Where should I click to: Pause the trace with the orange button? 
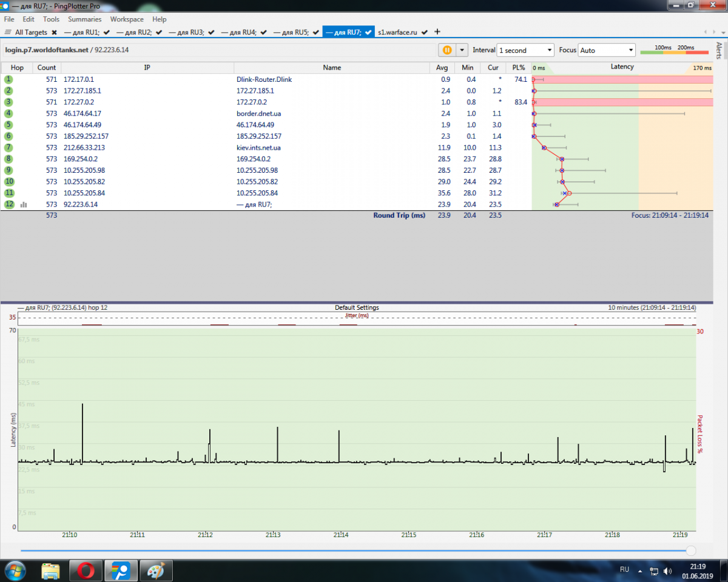[x=447, y=50]
